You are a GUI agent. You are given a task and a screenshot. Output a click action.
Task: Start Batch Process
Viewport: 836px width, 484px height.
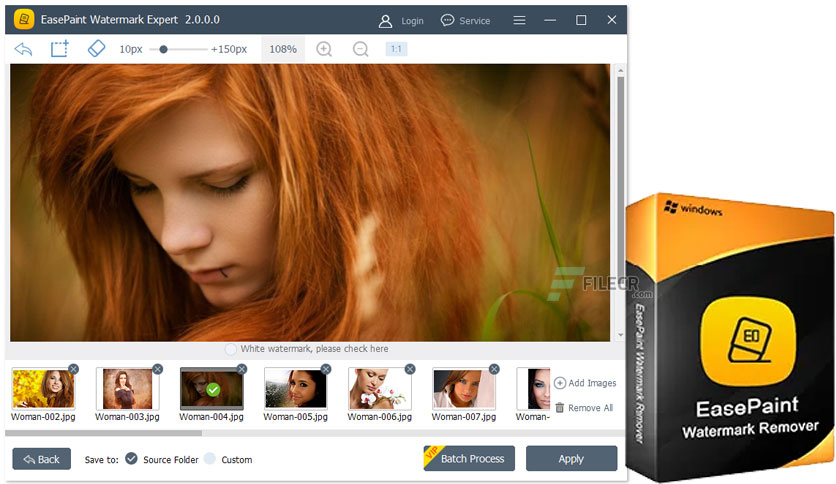click(x=470, y=459)
